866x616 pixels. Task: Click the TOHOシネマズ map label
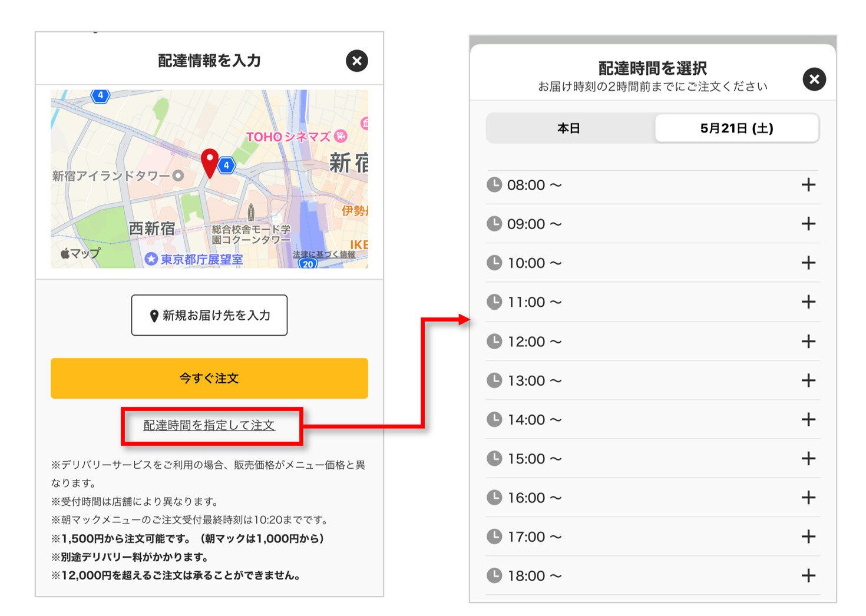(x=289, y=137)
